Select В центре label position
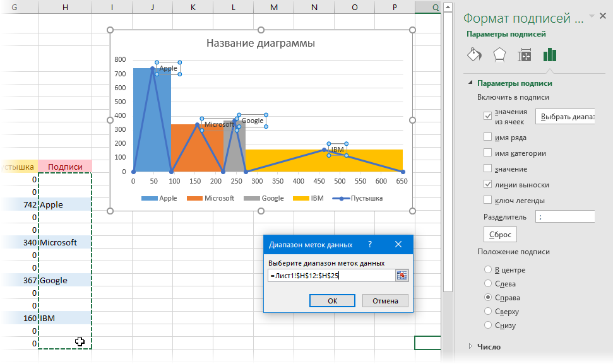Screen dimensions: 613x364 coord(488,269)
